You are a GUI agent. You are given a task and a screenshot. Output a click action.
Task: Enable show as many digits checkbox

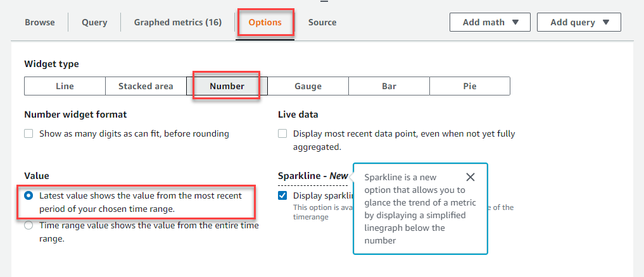(28, 134)
